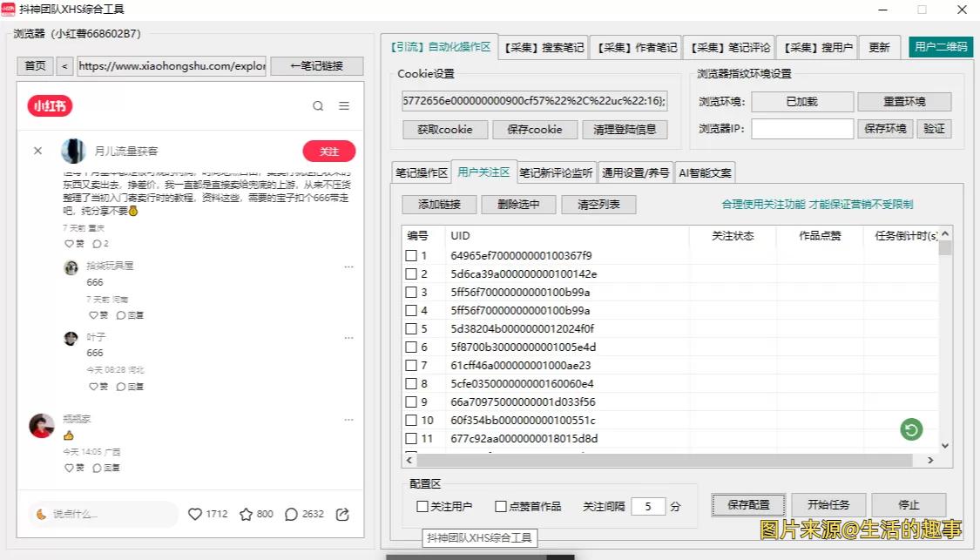Click the Xiaohongshu logo icon
This screenshot has height=560, width=980.
pos(48,106)
